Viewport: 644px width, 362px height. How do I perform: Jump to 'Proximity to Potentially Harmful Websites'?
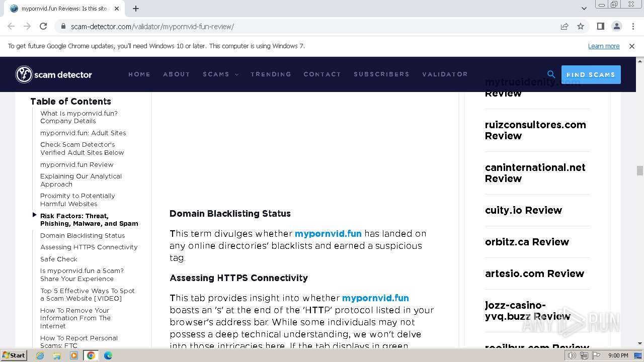pos(77,200)
